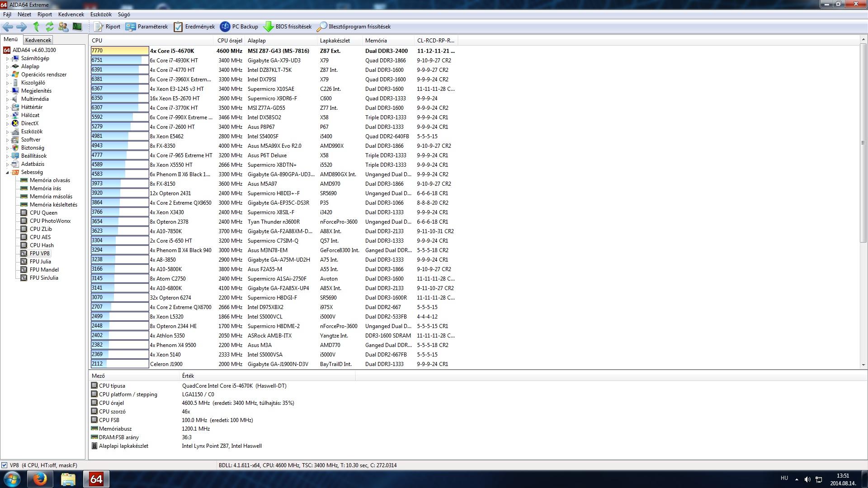Open Illesztőprogram frissítések from the toolbar
This screenshot has height=488, width=868.
[x=354, y=27]
